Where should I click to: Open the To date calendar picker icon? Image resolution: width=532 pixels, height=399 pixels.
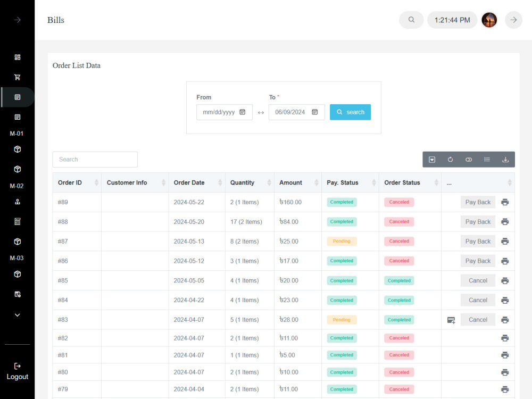[315, 112]
